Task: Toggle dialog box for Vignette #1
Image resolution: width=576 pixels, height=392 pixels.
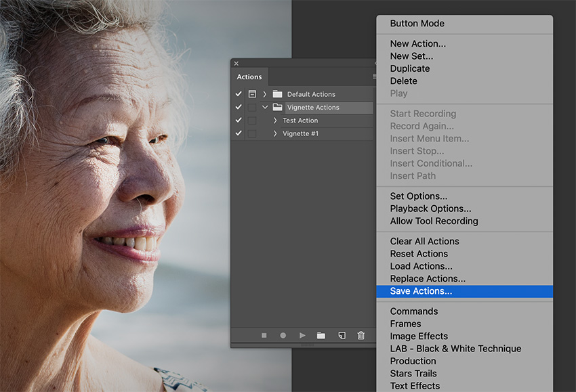Action: (x=252, y=133)
